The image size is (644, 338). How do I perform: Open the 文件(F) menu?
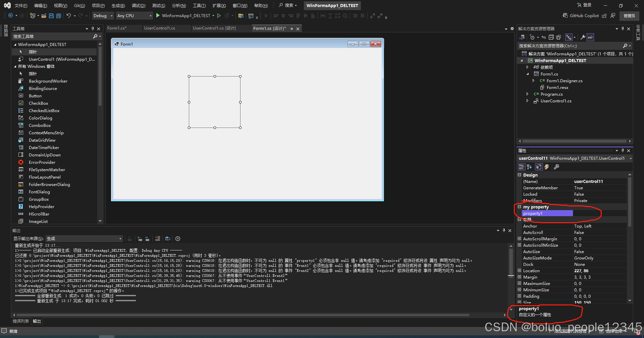point(21,5)
